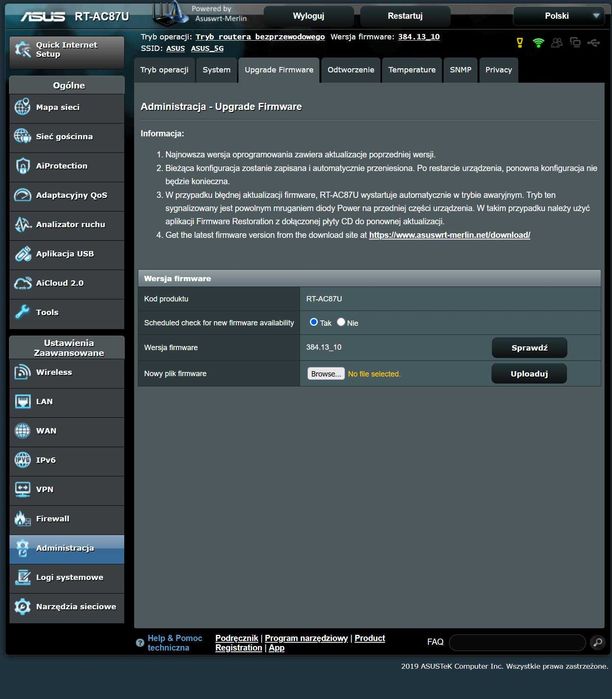
Task: Click the Adaptacyjny QoS gauge icon
Action: tap(22, 195)
